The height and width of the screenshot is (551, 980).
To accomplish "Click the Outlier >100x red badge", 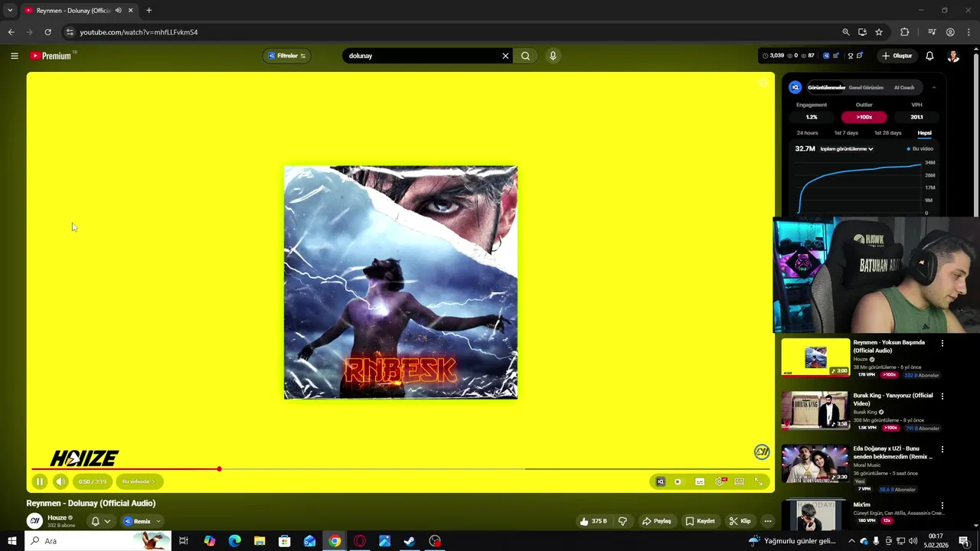I will coord(864,117).
